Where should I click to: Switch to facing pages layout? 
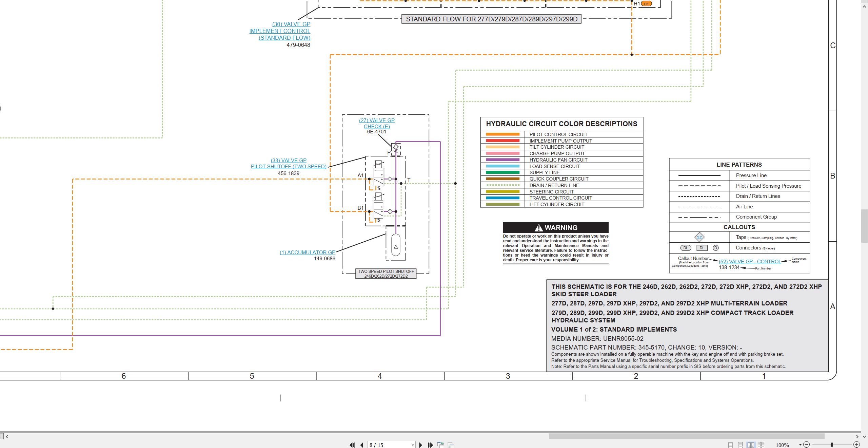pyautogui.click(x=751, y=445)
